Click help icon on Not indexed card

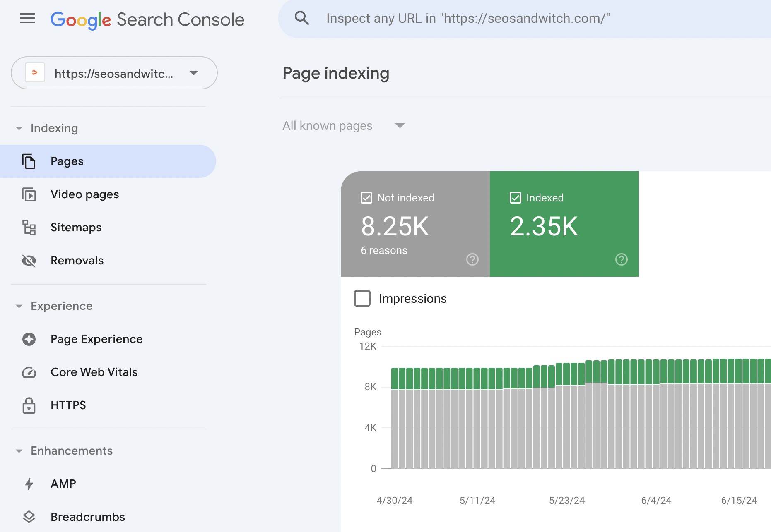tap(472, 259)
